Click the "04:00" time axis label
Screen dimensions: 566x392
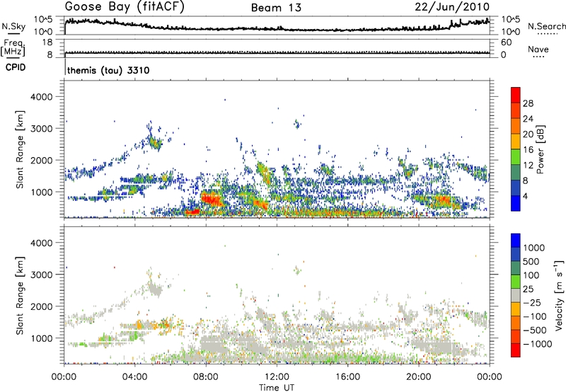[134, 377]
